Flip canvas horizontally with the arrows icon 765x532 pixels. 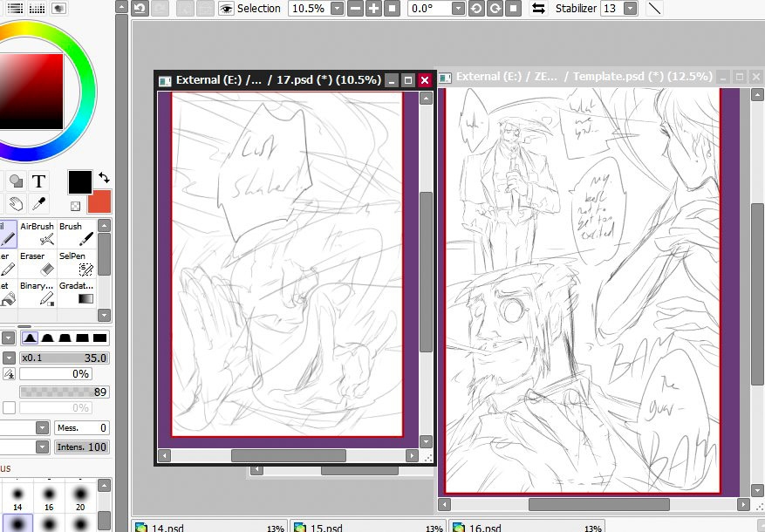(x=538, y=9)
